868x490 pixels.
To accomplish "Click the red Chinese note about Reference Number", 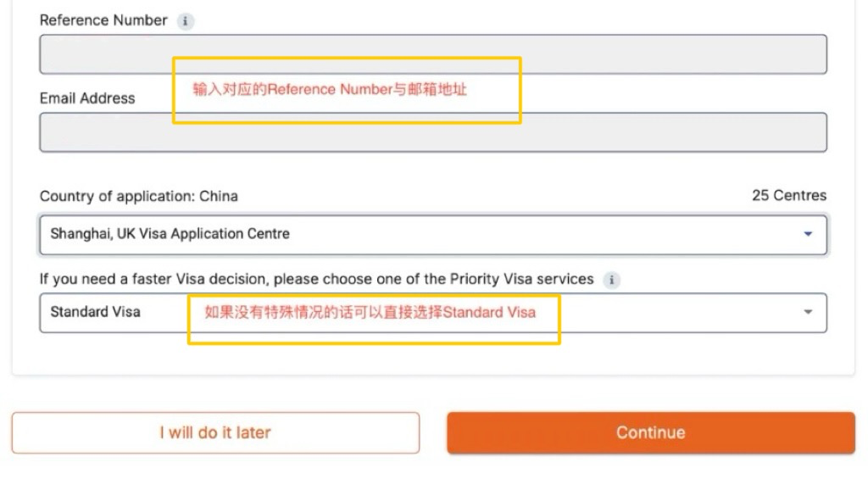I will [330, 90].
